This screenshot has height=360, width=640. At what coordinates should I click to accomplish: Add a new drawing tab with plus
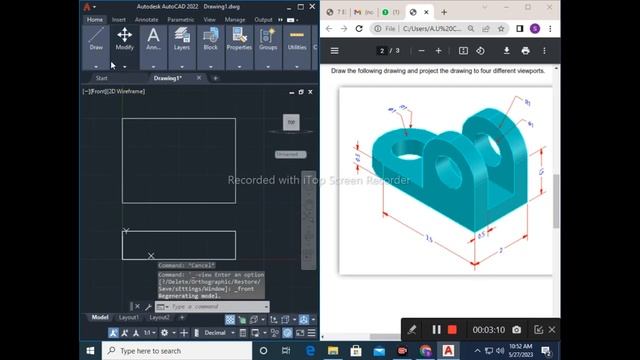coord(216,78)
